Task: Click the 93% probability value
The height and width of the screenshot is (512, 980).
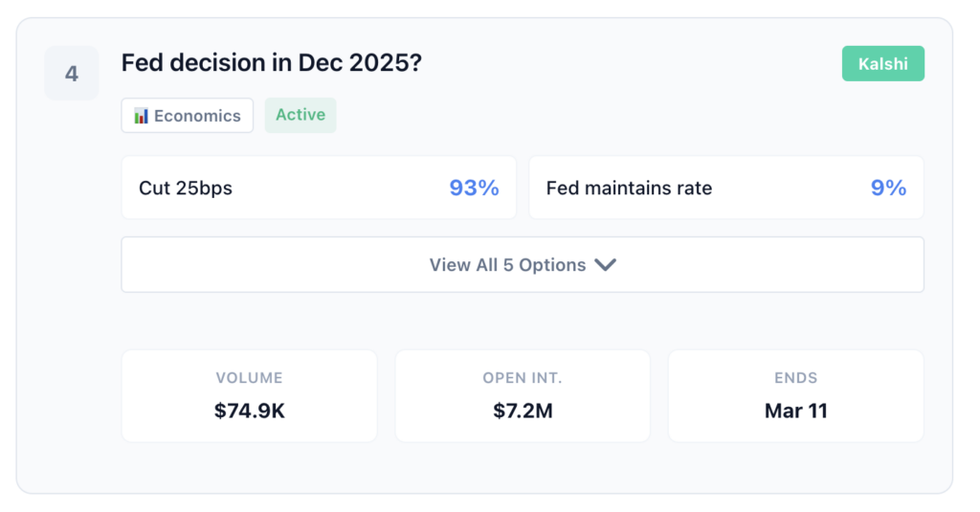Action: pos(474,188)
